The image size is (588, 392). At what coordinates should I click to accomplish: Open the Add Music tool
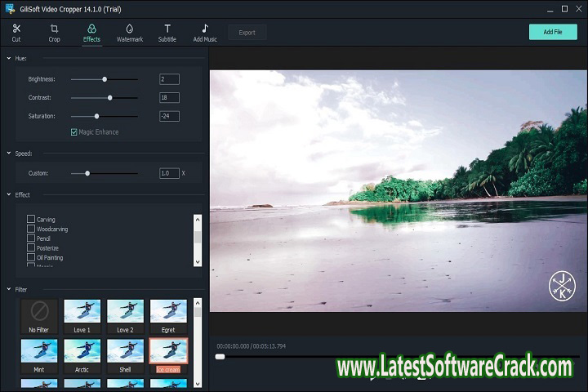pos(205,32)
